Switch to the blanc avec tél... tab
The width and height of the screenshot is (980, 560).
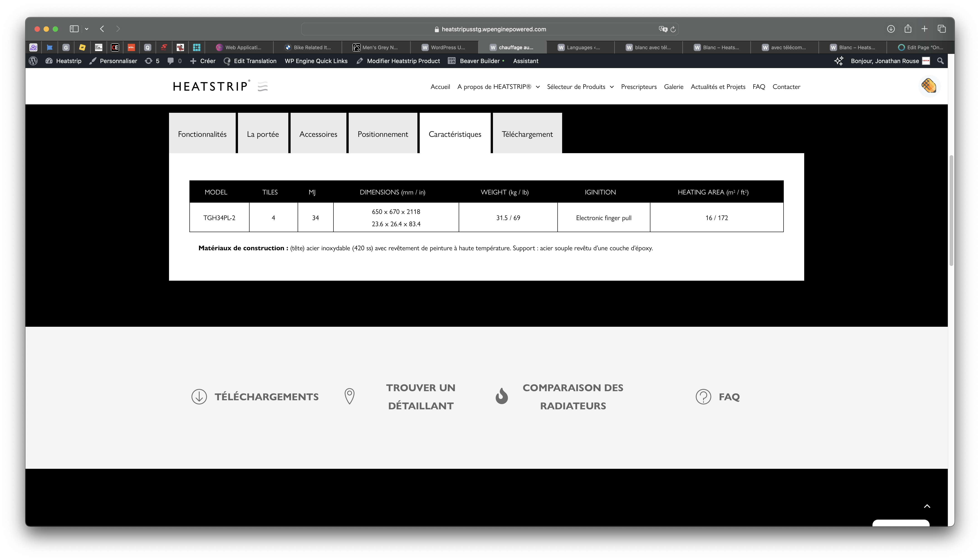click(x=648, y=47)
